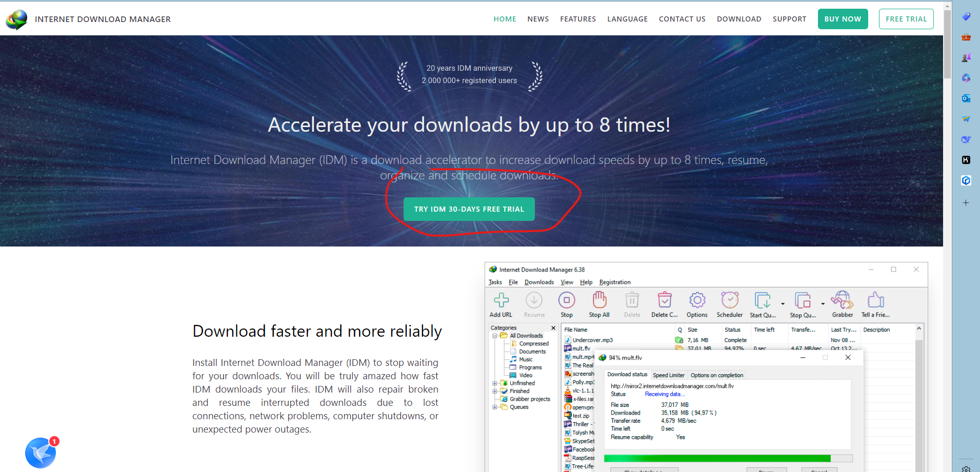Viewport: 980px width, 472px height.
Task: Open the View menu in IDM screenshot
Action: (567, 282)
